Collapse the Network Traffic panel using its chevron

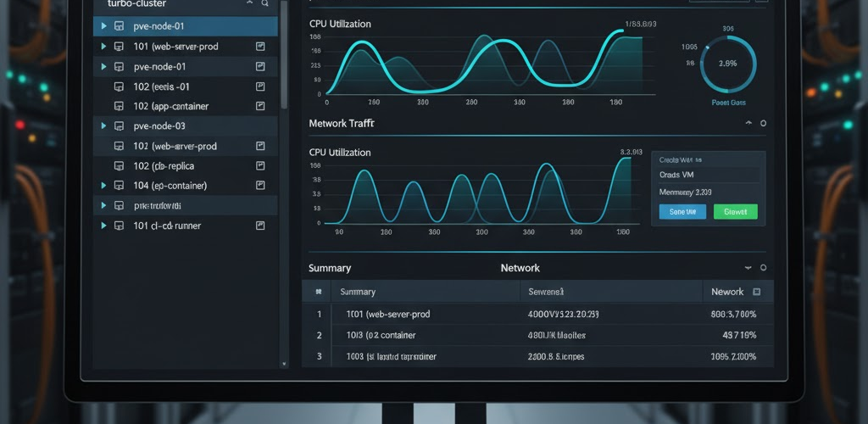point(748,124)
